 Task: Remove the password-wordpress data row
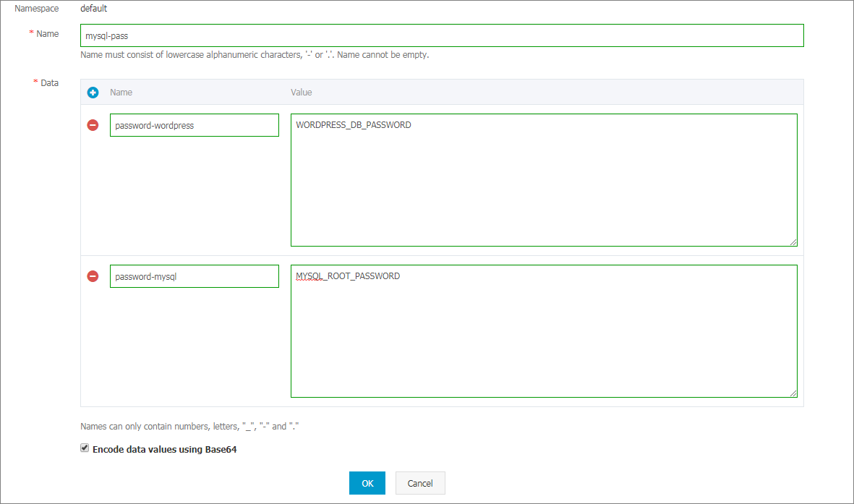pyautogui.click(x=93, y=125)
